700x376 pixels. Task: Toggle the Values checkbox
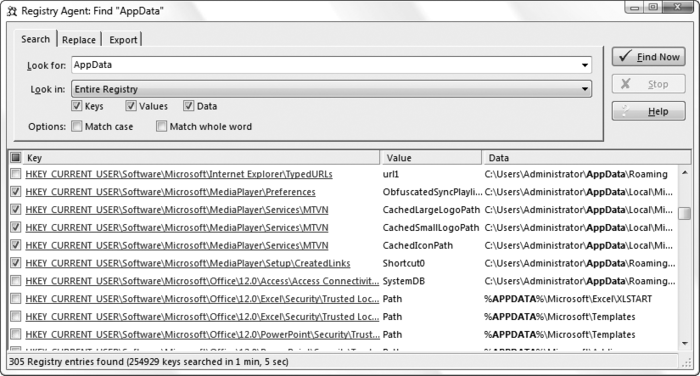130,106
